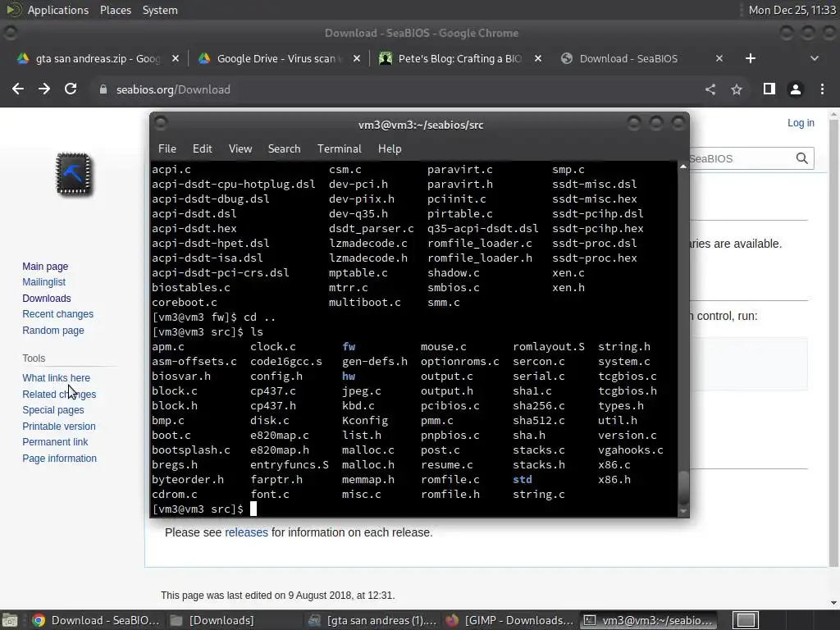Screen dimensions: 840x630
Task: Open Recent changes link
Action: click(58, 314)
